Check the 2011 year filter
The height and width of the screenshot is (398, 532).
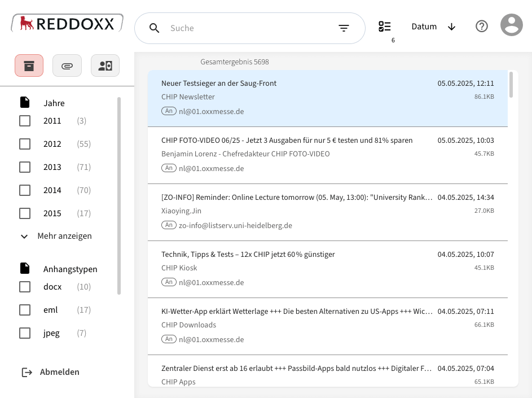25,121
